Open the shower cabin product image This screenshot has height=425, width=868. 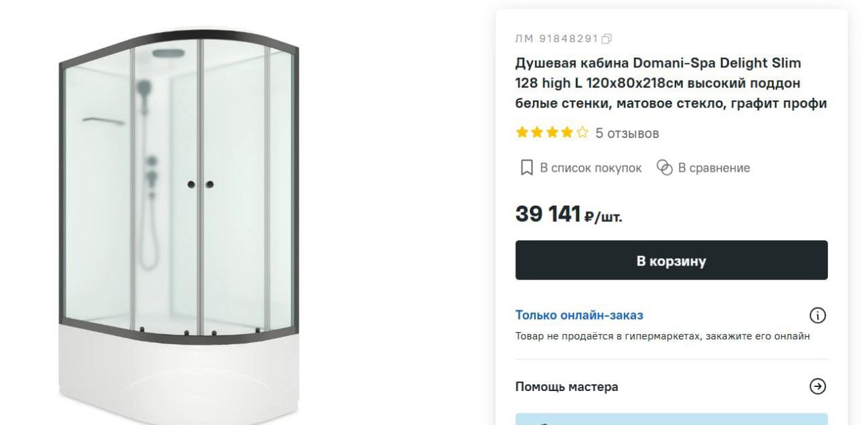click(x=179, y=224)
